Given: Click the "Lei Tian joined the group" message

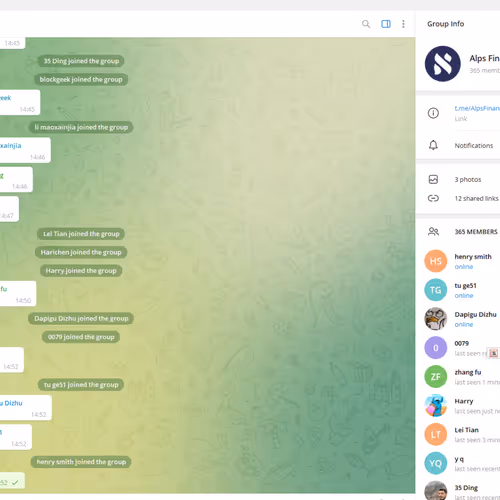Looking at the screenshot, I should (81, 234).
